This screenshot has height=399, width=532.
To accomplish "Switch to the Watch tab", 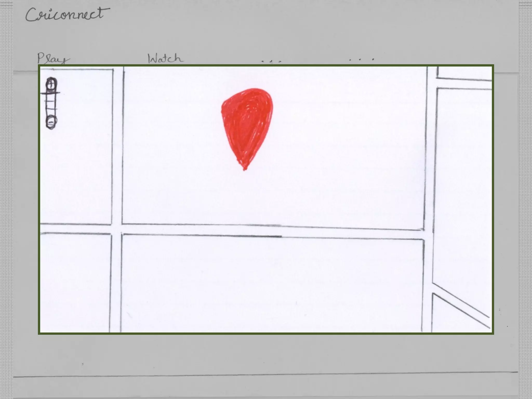I will click(165, 59).
